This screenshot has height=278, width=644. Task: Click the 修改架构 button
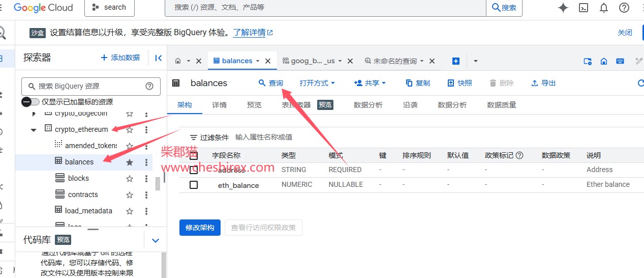point(200,228)
